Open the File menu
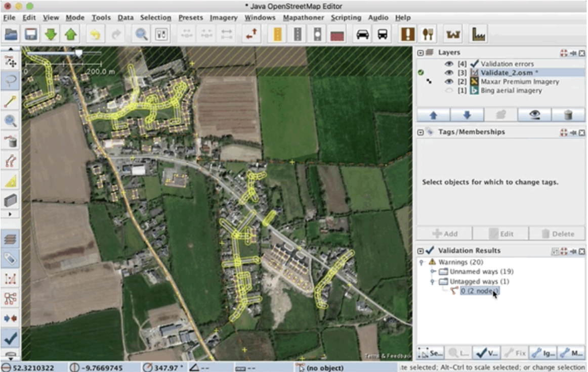The height and width of the screenshot is (372, 588). (10, 18)
